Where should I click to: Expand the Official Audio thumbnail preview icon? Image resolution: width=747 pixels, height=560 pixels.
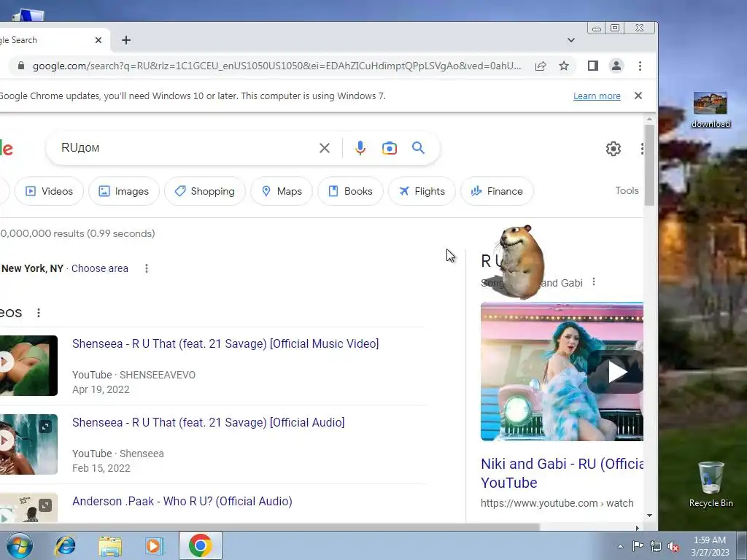click(45, 426)
